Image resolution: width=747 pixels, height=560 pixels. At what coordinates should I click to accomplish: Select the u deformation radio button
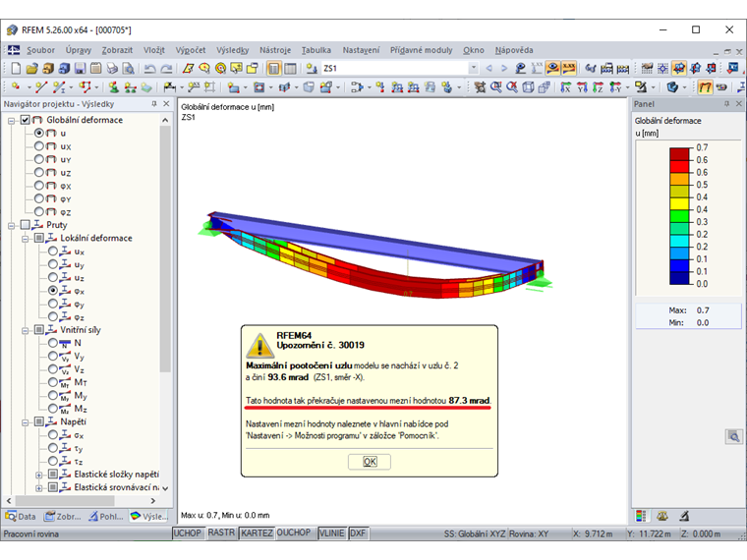(38, 133)
